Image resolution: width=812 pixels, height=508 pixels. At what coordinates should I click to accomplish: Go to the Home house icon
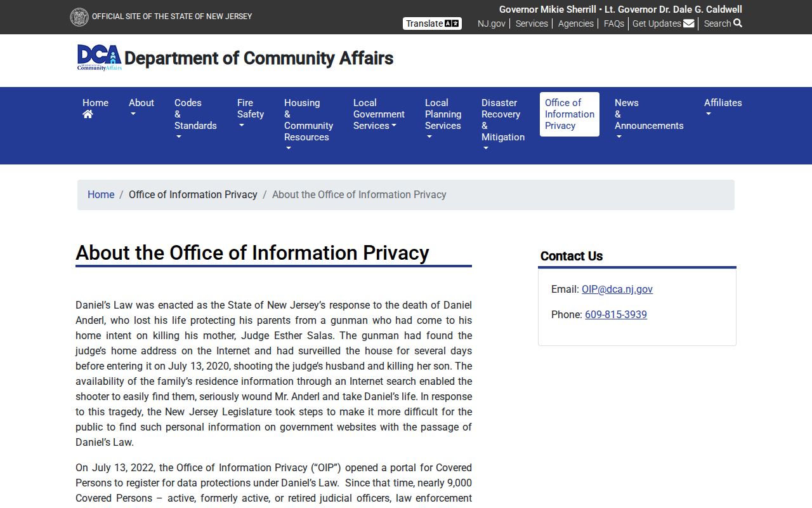click(x=88, y=114)
